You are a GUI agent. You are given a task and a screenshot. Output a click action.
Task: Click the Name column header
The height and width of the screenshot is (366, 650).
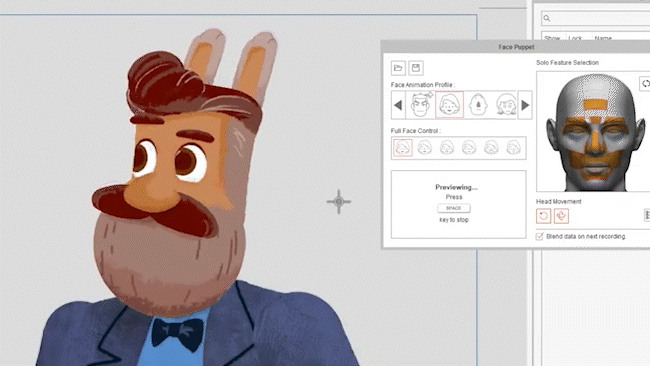coord(603,38)
